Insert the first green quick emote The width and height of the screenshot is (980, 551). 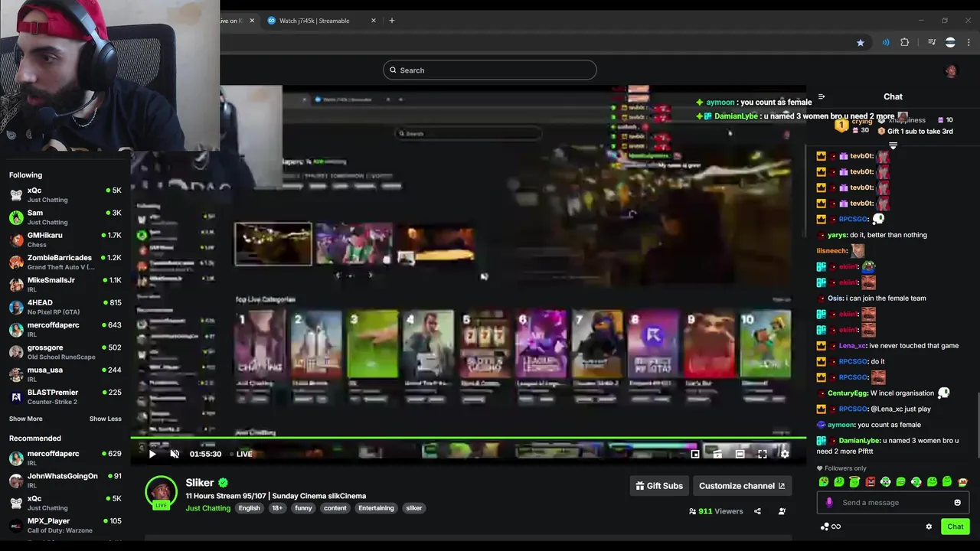[824, 482]
